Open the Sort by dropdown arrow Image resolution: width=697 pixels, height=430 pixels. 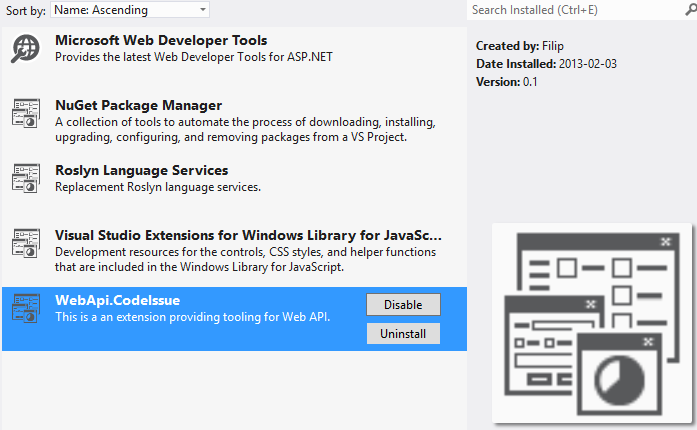coord(203,9)
